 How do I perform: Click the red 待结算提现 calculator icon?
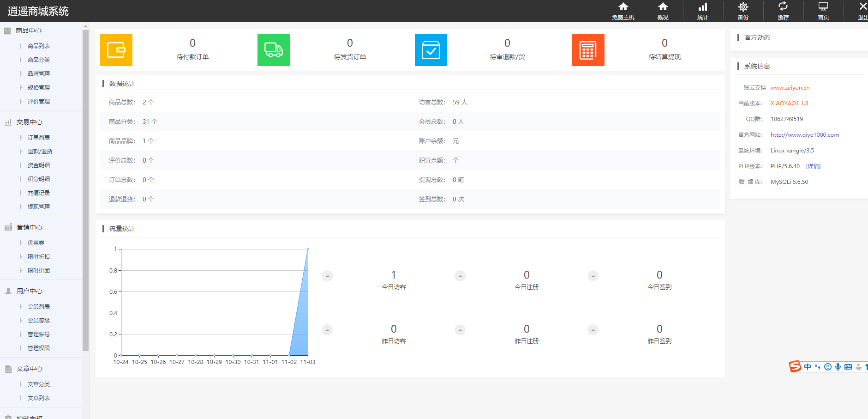tap(588, 50)
